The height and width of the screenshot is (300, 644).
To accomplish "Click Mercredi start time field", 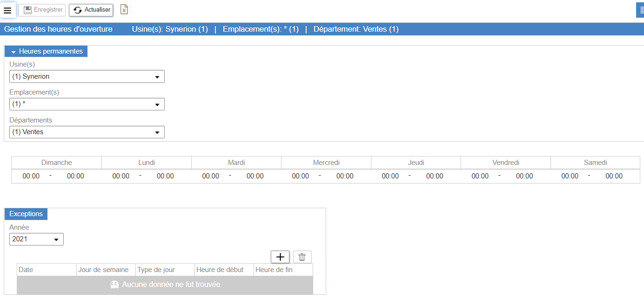I will tap(301, 176).
